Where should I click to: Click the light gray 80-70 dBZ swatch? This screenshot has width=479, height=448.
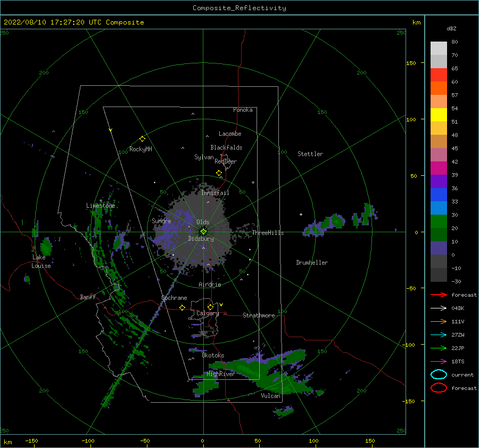pos(439,48)
